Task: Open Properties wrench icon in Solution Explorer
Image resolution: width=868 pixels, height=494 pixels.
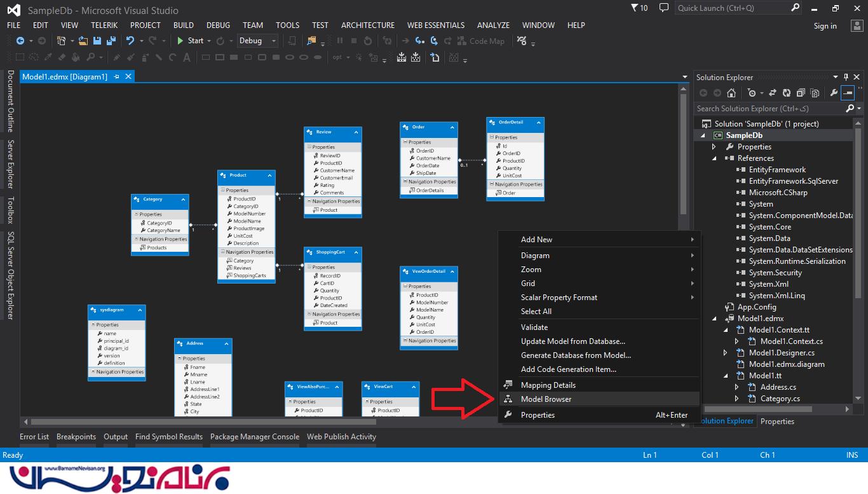Action: pyautogui.click(x=834, y=93)
